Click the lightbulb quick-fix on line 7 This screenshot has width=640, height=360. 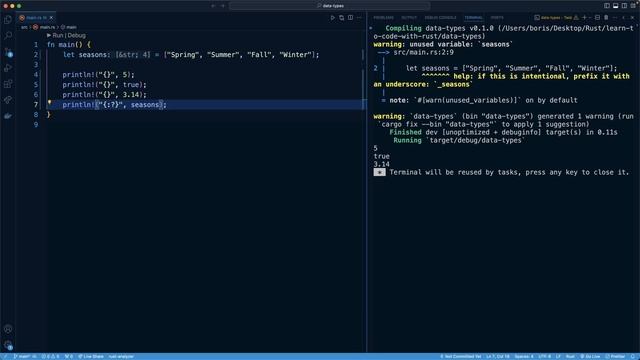pos(49,103)
